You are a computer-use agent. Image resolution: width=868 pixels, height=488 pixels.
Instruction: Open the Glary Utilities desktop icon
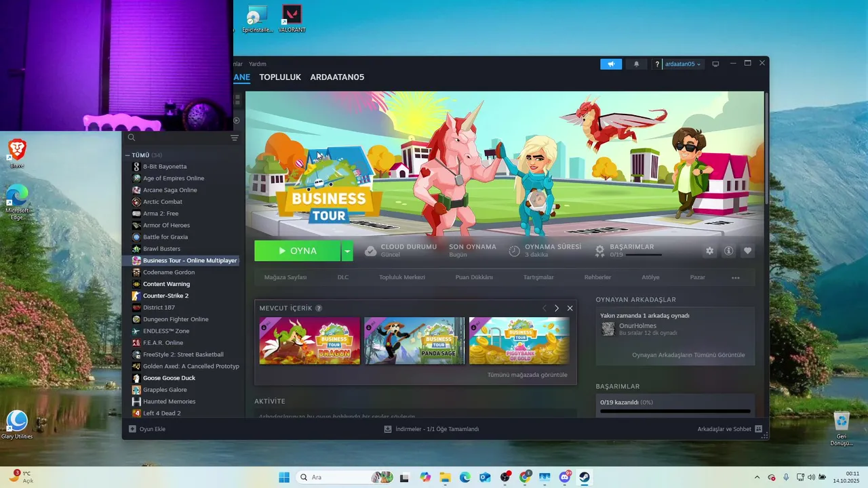pos(17,425)
